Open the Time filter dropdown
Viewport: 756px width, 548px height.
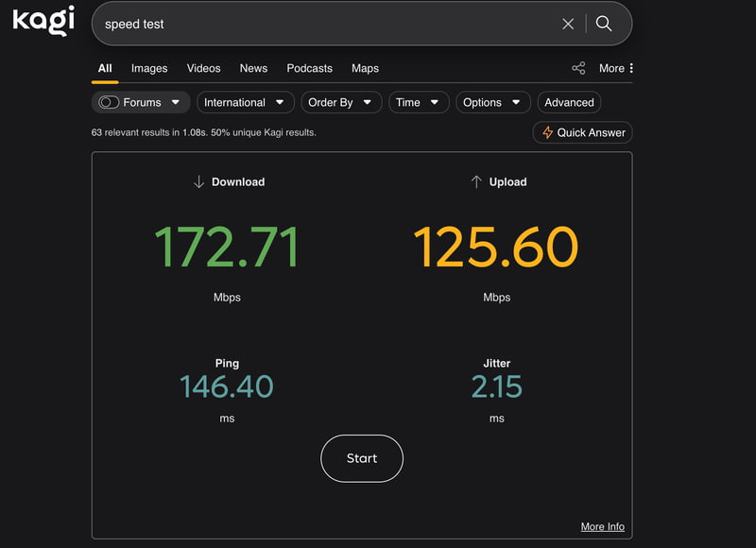(419, 102)
